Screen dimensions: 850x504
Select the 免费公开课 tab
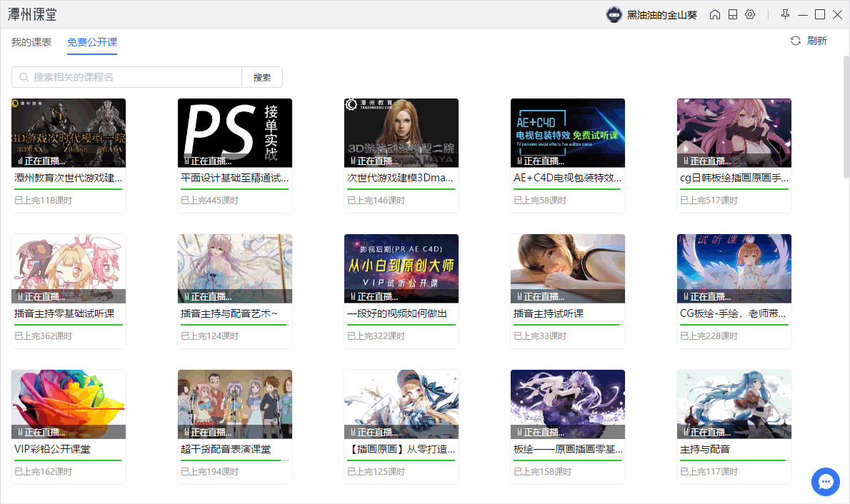[92, 42]
